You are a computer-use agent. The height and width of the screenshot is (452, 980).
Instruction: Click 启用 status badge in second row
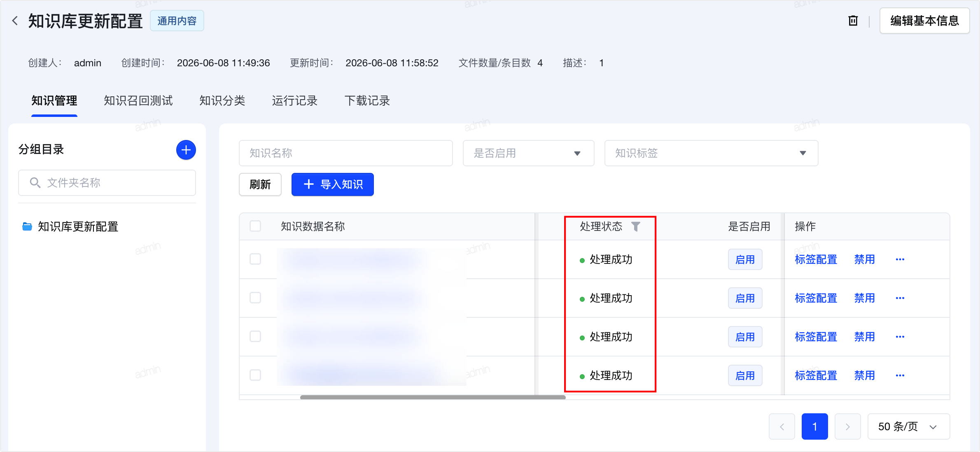(x=745, y=298)
